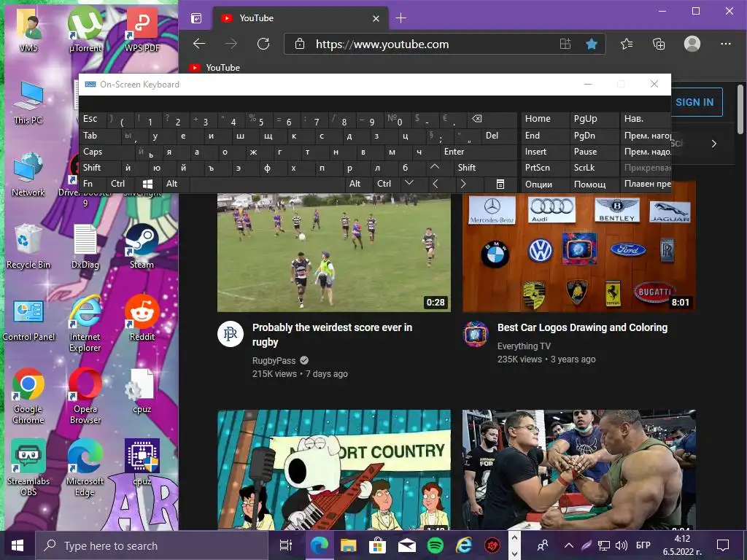Click the backspace key on the On-Screen Keyboard
This screenshot has width=747, height=560.
pyautogui.click(x=476, y=119)
